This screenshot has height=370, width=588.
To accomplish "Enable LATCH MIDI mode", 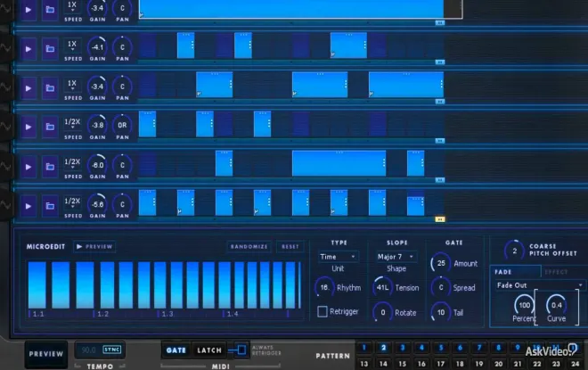I will tap(209, 350).
